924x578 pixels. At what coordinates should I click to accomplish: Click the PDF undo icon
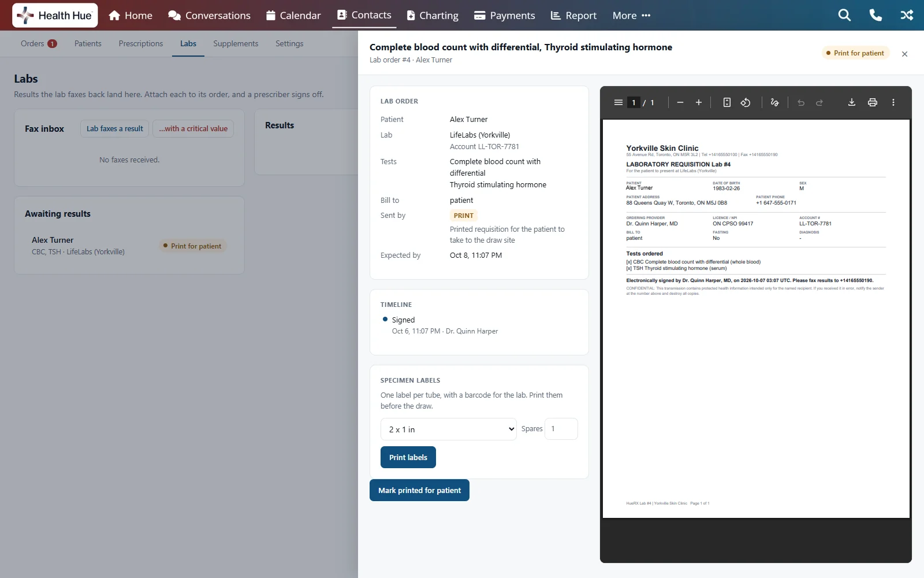(801, 102)
